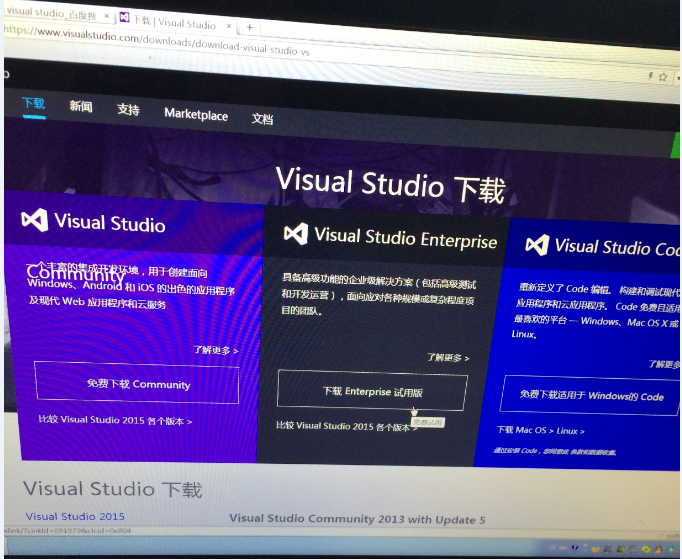682x559 pixels.
Task: Open 比较 Visual Studio 2015 各个版本 under Enterprise
Action: pos(347,426)
